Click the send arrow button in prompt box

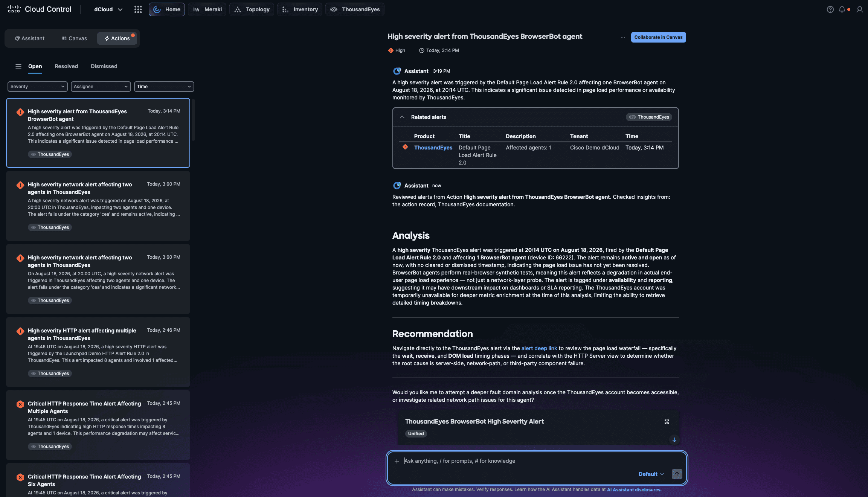click(677, 474)
